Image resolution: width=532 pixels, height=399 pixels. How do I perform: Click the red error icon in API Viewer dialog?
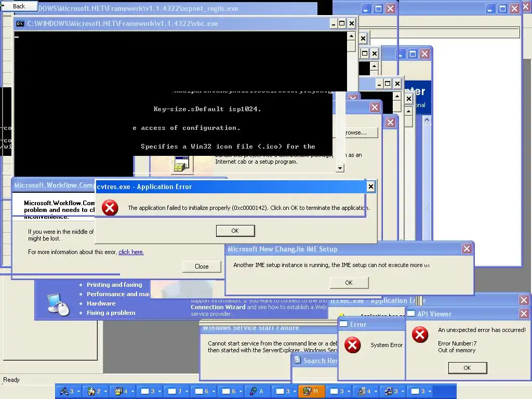[420, 335]
